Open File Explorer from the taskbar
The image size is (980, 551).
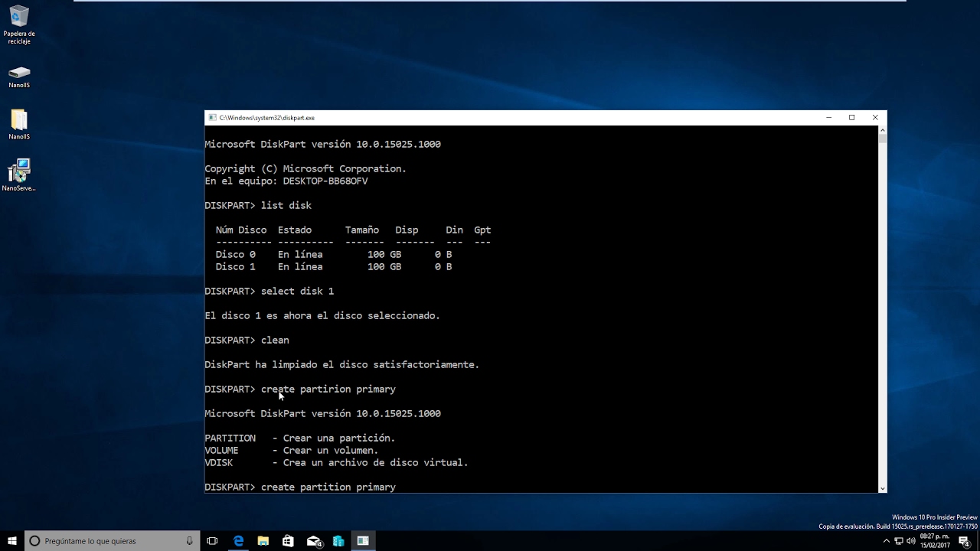pyautogui.click(x=263, y=541)
